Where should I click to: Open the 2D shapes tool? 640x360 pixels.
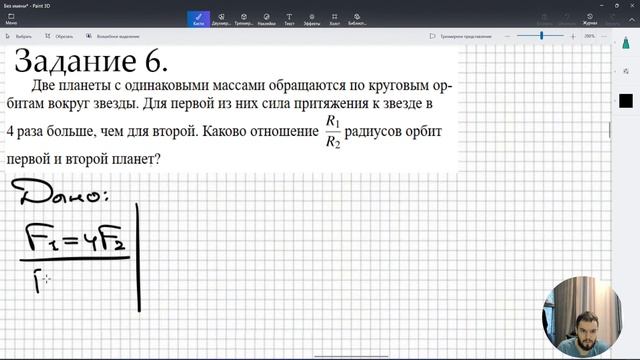click(x=221, y=19)
